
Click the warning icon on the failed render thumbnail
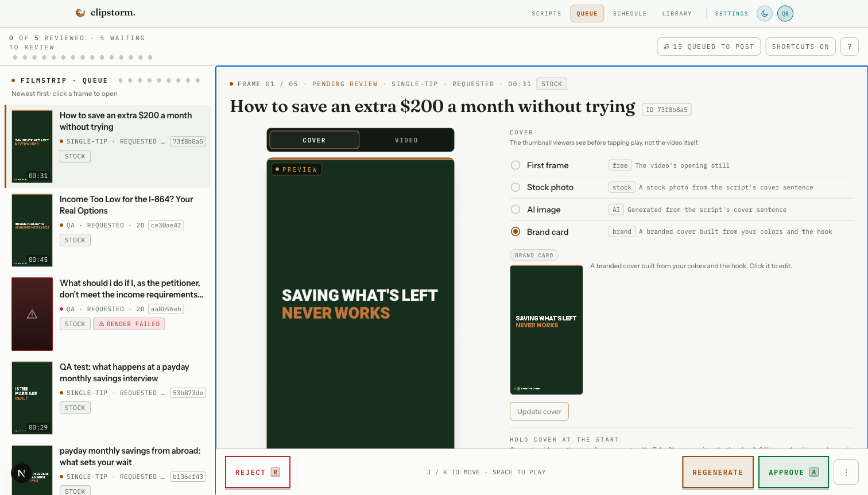32,314
